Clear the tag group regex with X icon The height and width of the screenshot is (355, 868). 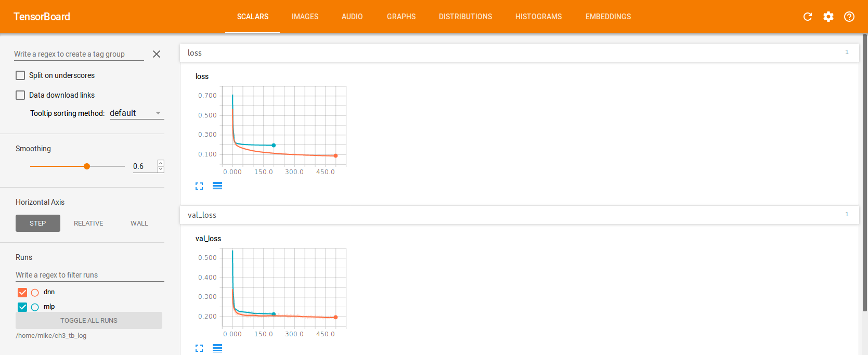pos(157,54)
